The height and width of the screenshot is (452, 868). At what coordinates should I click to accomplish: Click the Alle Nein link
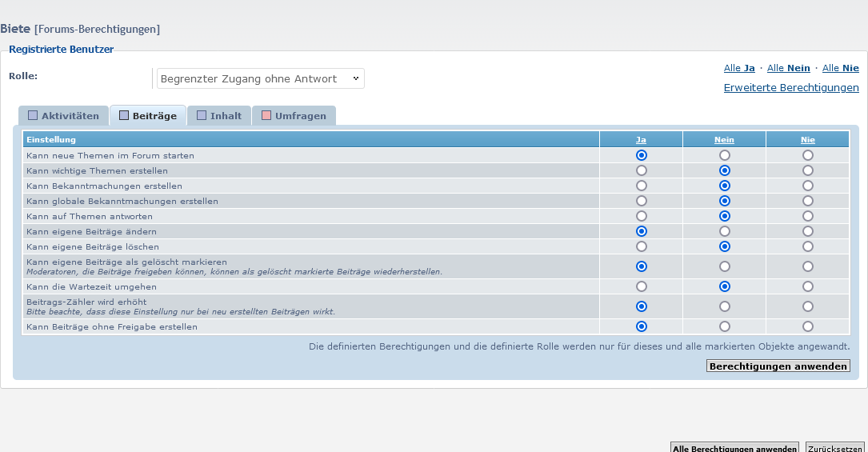(x=788, y=68)
